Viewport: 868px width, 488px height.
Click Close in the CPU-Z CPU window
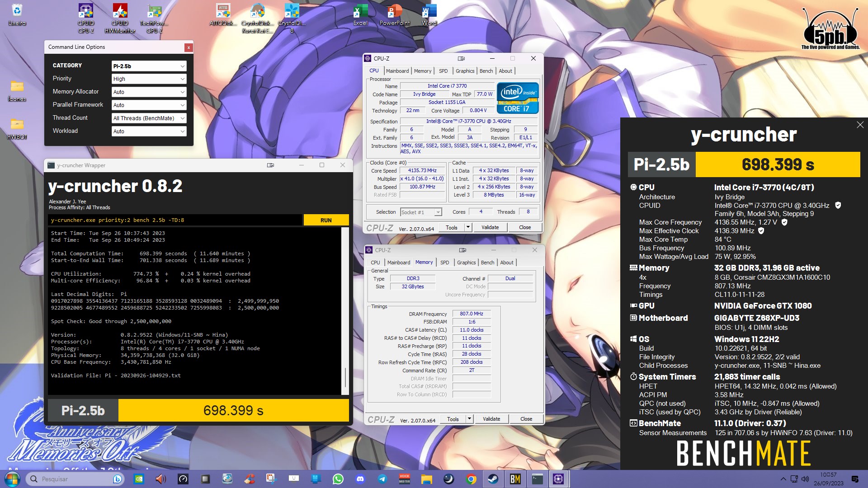pyautogui.click(x=525, y=227)
